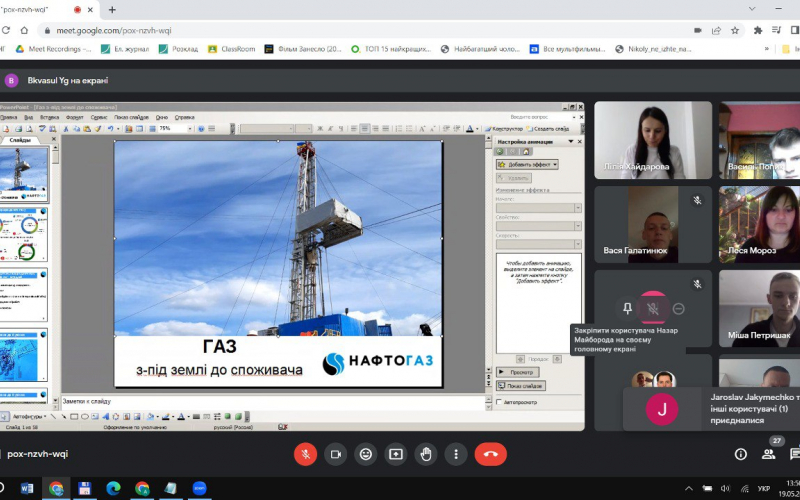Screen dimensions: 800x500
Task: Raise hand in Meet controls
Action: [x=426, y=454]
